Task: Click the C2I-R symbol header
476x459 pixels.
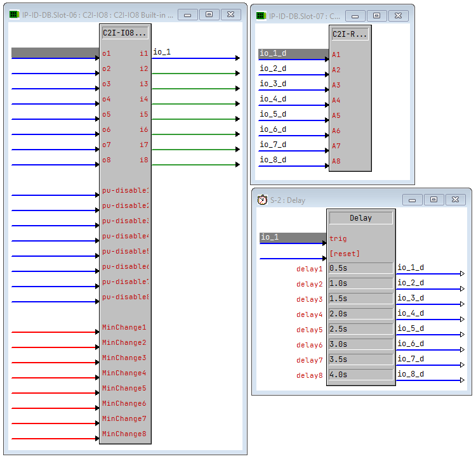Action: [x=350, y=34]
